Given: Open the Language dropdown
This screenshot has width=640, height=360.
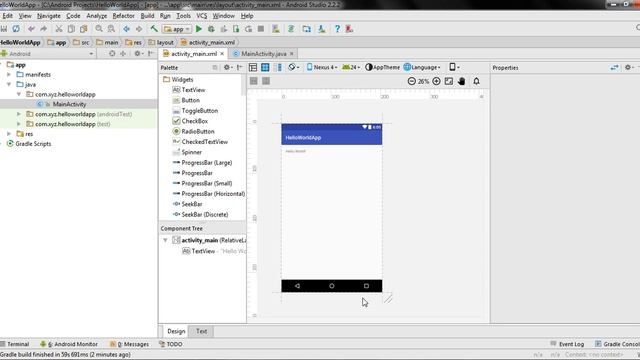Looking at the screenshot, I should coord(422,67).
